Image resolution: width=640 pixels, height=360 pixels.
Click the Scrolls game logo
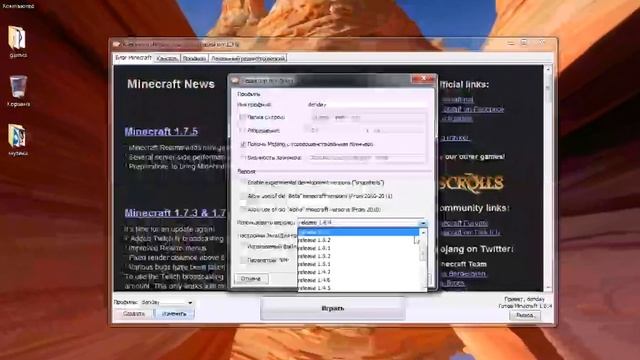pos(471,183)
